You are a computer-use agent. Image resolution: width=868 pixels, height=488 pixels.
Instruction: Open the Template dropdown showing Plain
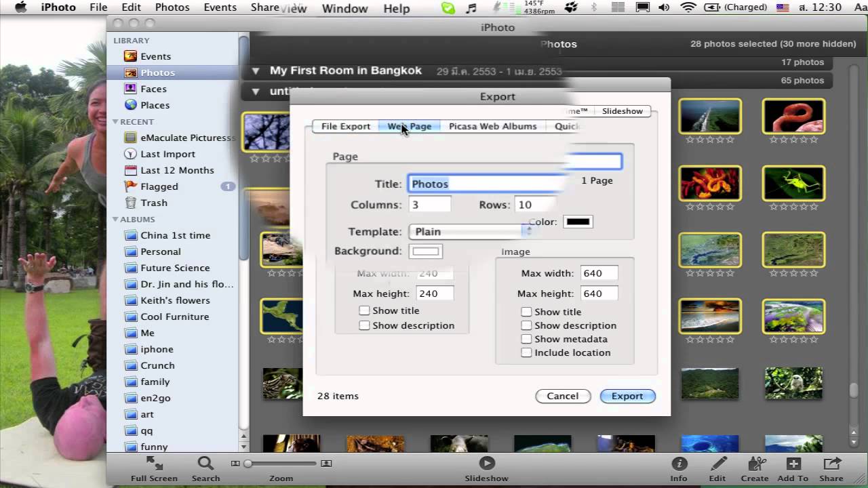pyautogui.click(x=471, y=231)
